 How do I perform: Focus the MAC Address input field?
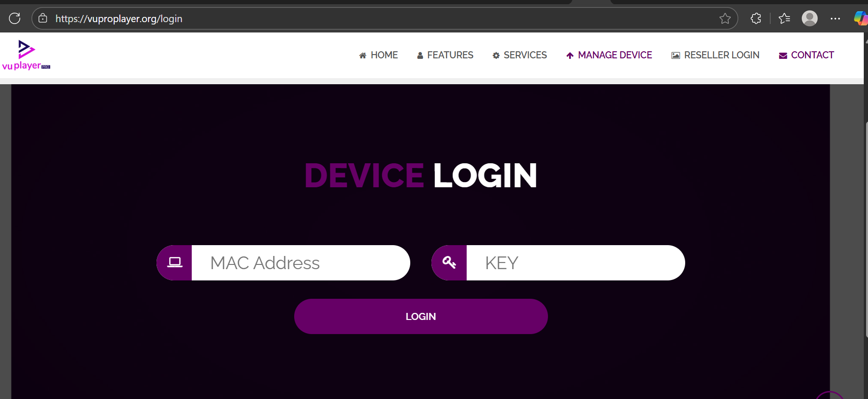pos(301,263)
